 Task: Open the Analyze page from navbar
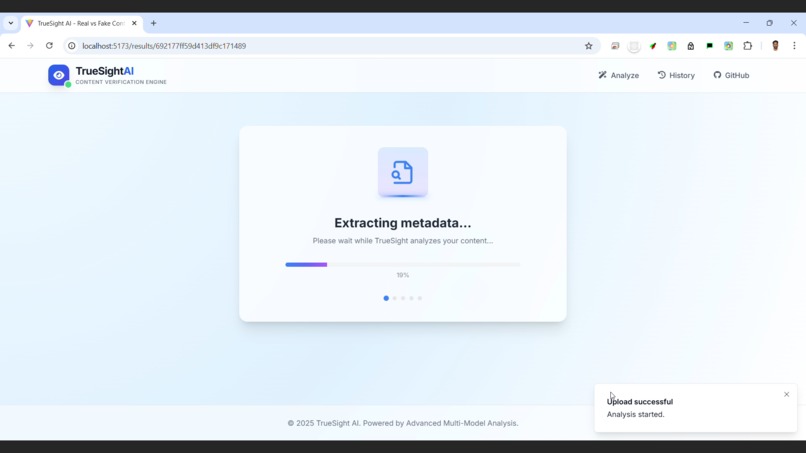point(618,75)
